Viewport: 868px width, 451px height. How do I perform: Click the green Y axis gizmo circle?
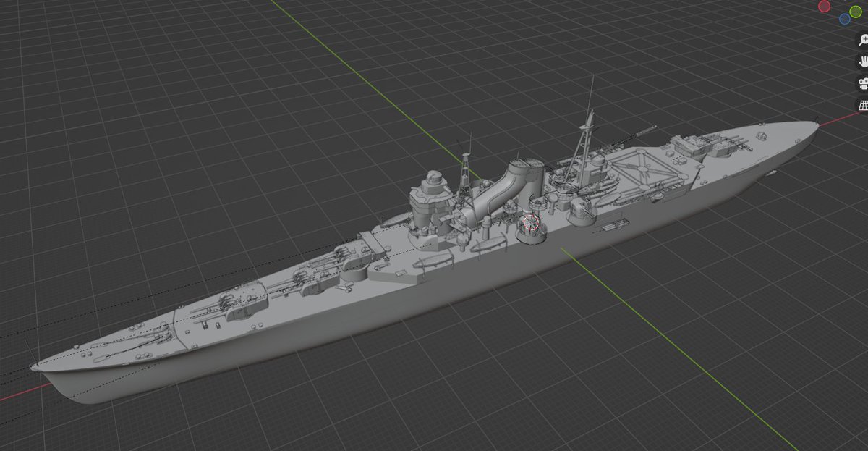coord(856,12)
